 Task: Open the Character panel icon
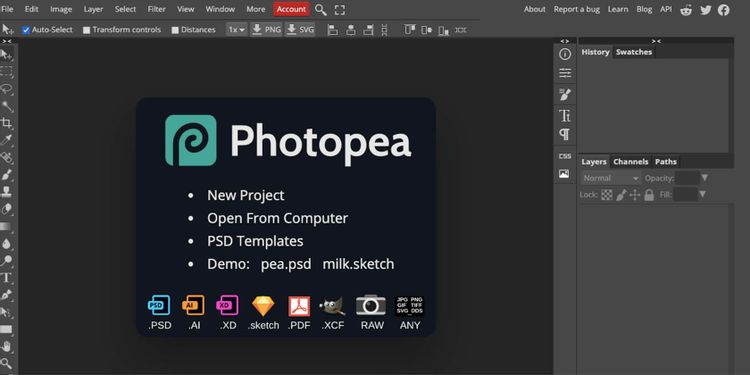coord(565,115)
